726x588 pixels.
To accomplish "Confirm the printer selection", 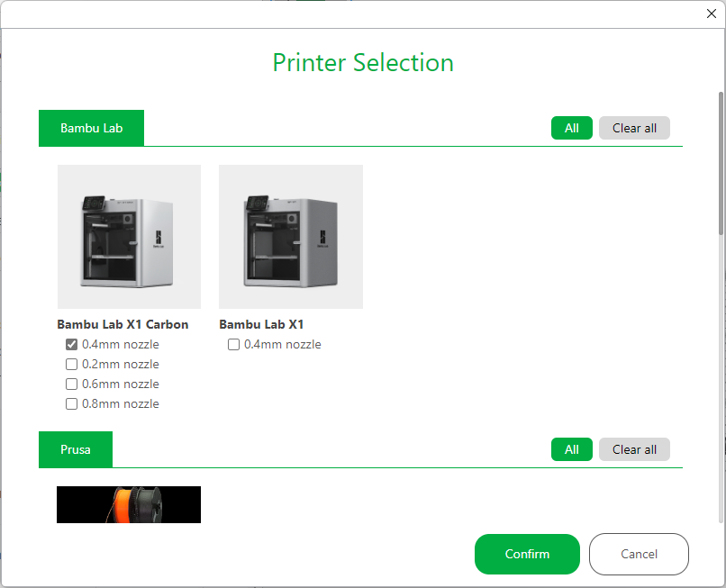I will coord(527,554).
